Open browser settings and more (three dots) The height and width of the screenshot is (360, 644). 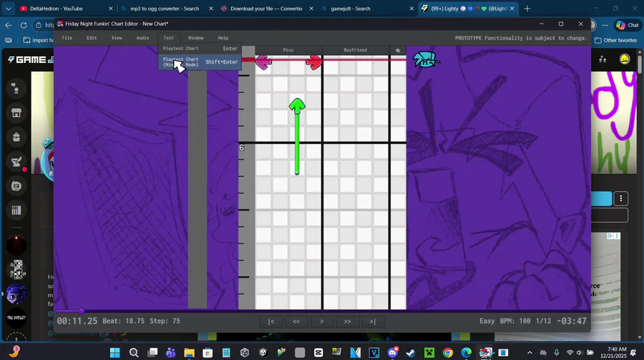click(605, 25)
